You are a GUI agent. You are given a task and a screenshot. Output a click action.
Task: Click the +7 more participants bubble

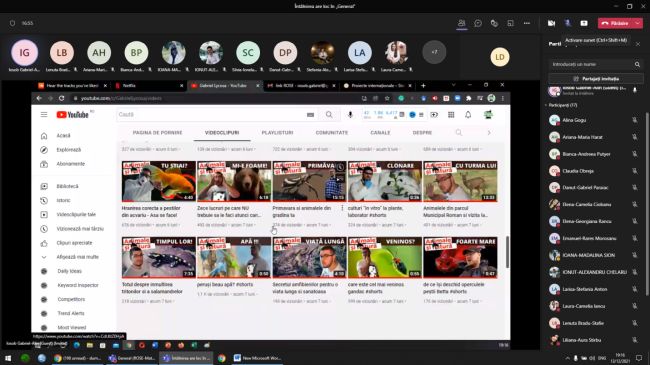434,52
